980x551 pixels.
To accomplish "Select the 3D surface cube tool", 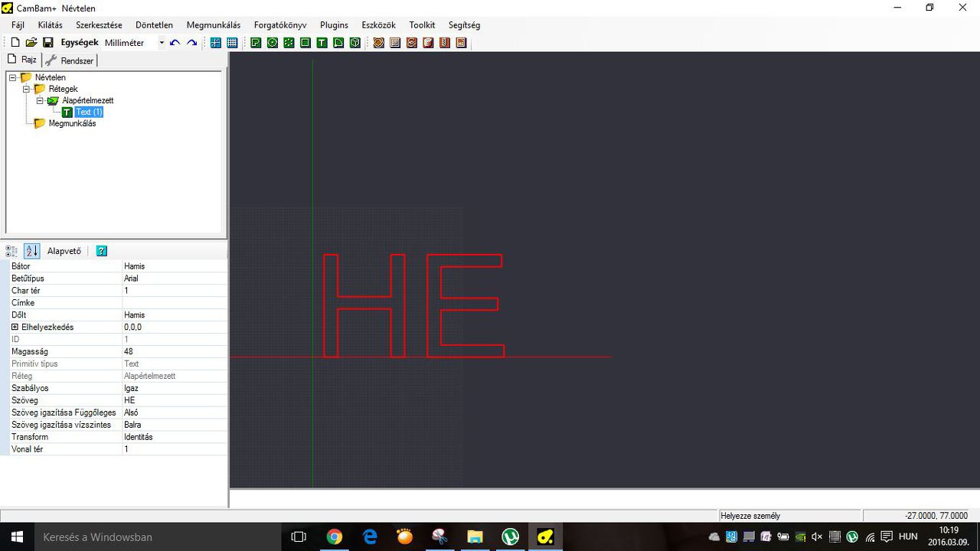I will click(x=355, y=43).
